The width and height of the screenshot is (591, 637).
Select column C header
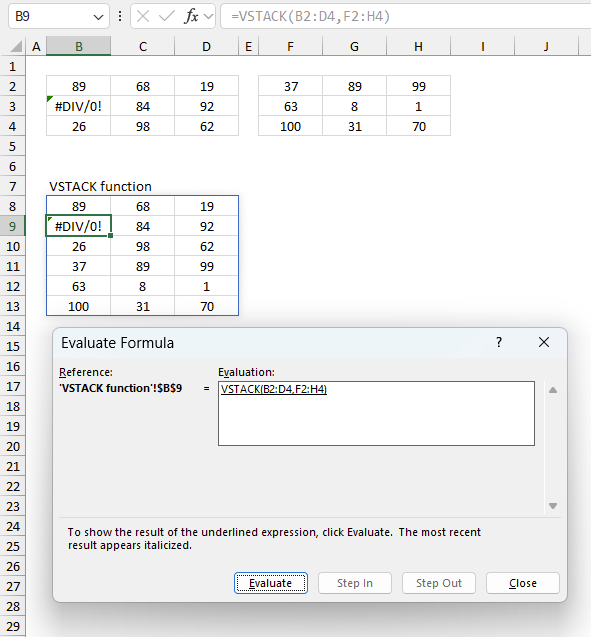click(x=143, y=46)
